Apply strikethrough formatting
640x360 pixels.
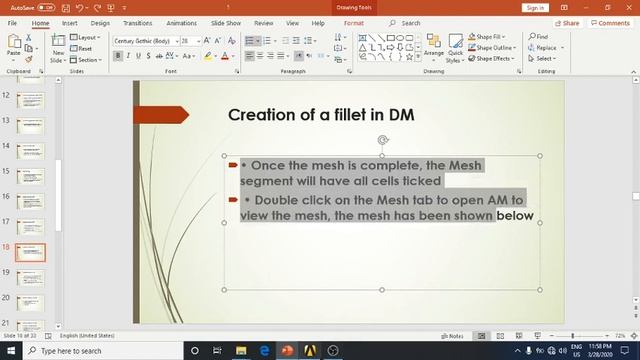[159, 56]
